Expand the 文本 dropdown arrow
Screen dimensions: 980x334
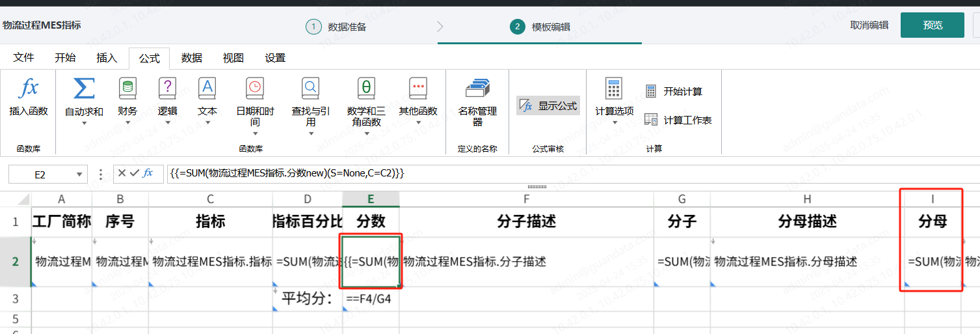click(x=207, y=122)
